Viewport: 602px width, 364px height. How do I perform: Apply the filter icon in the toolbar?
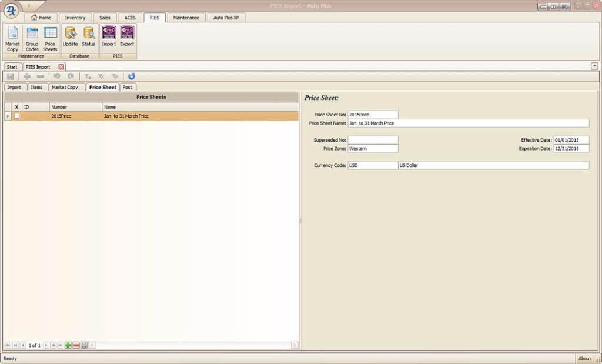click(88, 76)
